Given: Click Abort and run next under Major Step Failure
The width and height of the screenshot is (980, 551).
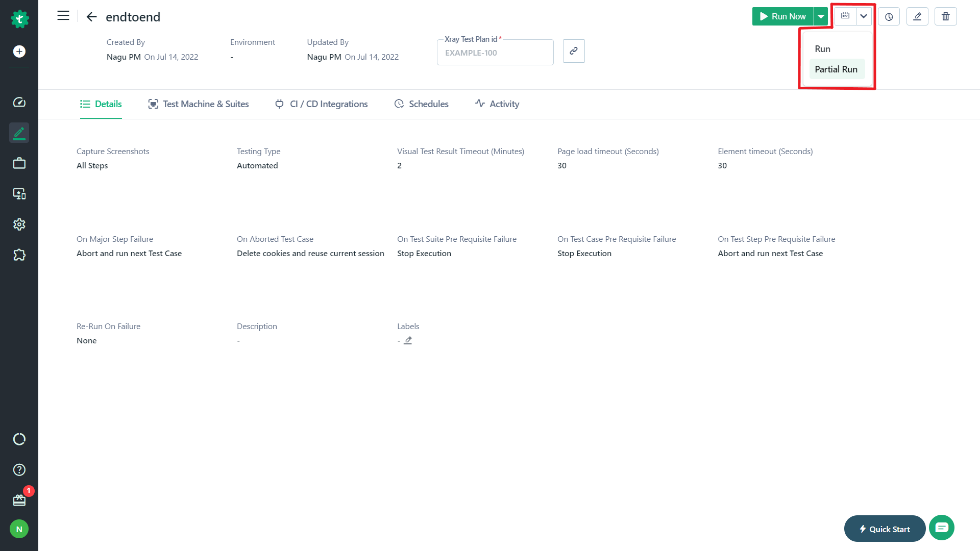Looking at the screenshot, I should 129,254.
